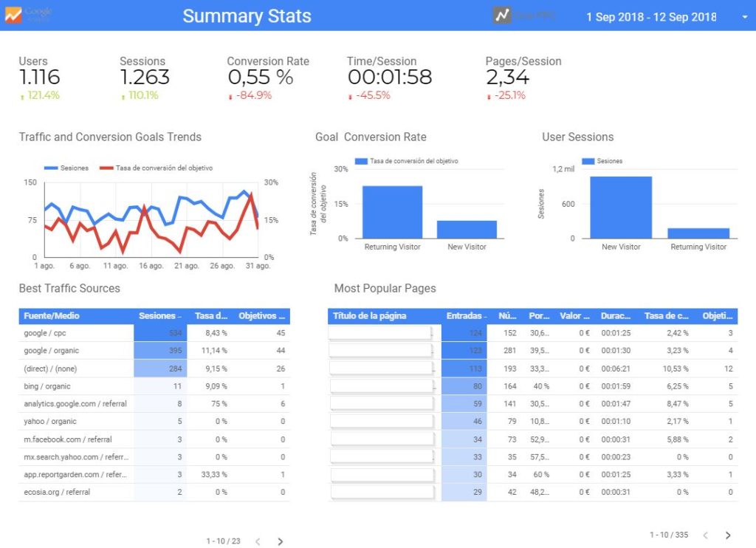Go to next page of Best Traffic Sources

click(x=280, y=542)
